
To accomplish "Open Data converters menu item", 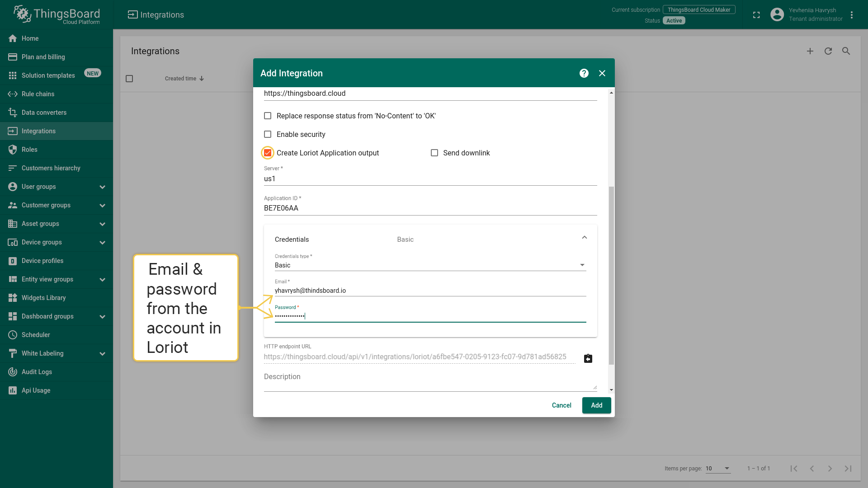I will click(x=57, y=113).
